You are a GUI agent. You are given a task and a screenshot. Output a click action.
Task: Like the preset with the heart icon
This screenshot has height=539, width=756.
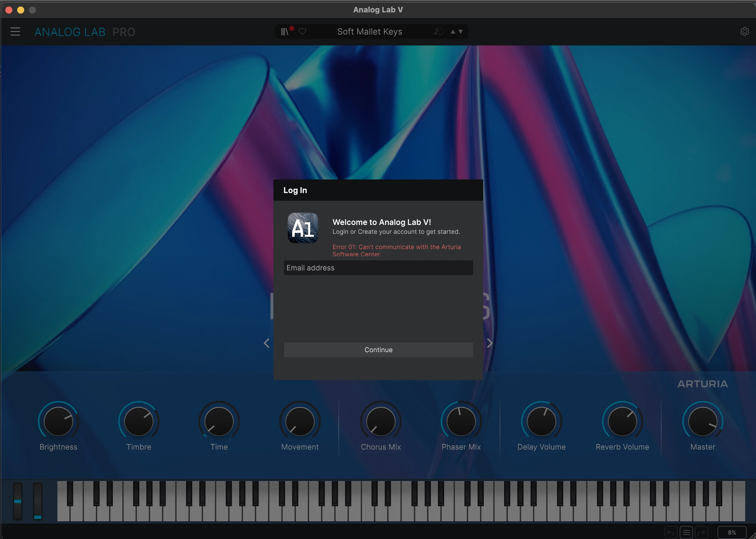click(302, 32)
